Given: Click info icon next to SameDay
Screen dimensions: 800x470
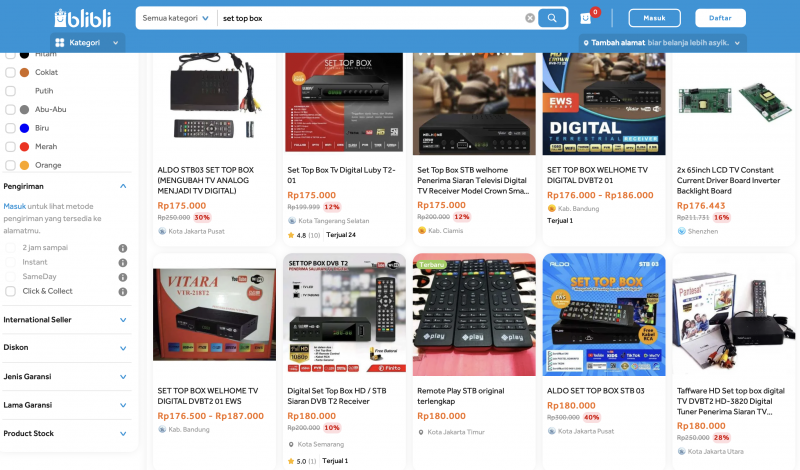Looking at the screenshot, I should tap(123, 277).
